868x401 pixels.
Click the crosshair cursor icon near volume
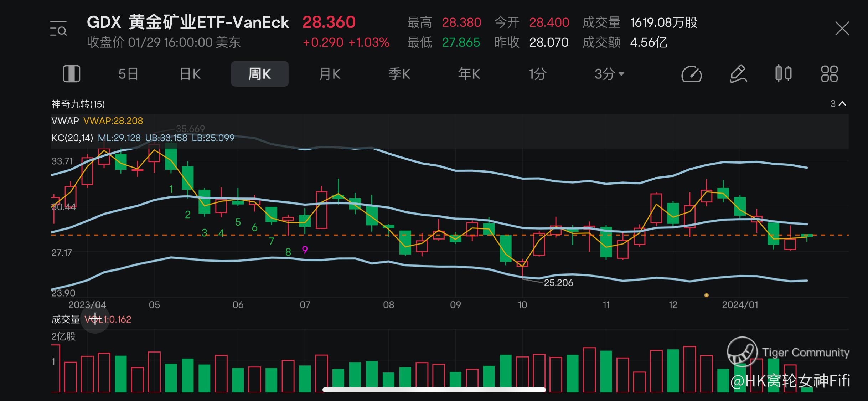point(95,319)
